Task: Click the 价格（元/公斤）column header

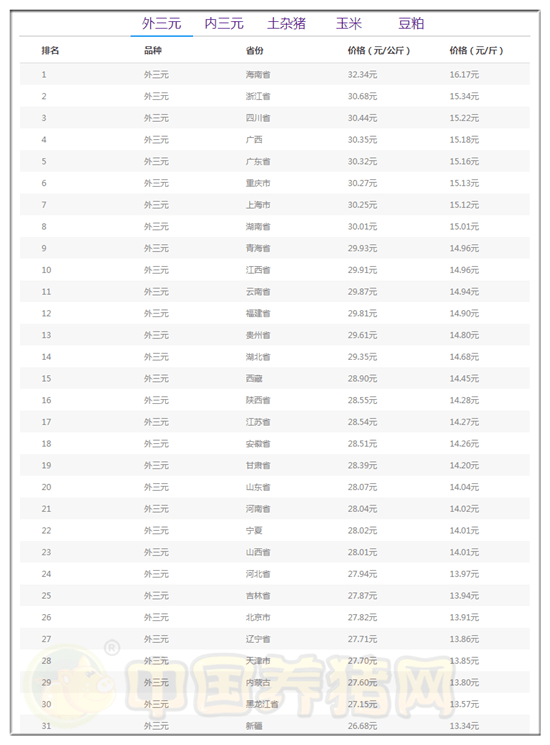Action: (379, 50)
